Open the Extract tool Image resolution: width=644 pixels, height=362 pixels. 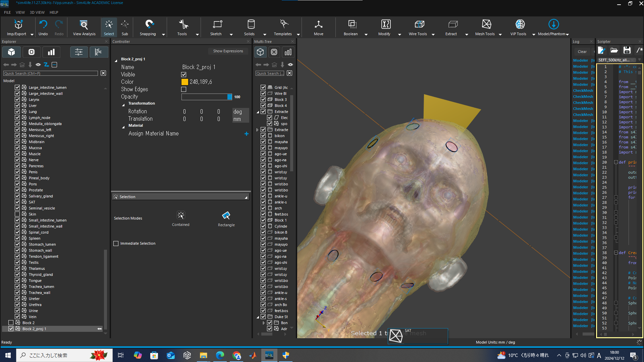[451, 27]
